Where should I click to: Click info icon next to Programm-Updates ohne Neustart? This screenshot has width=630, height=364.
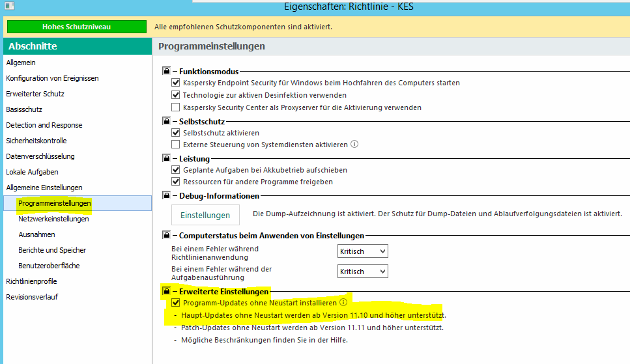tap(343, 302)
